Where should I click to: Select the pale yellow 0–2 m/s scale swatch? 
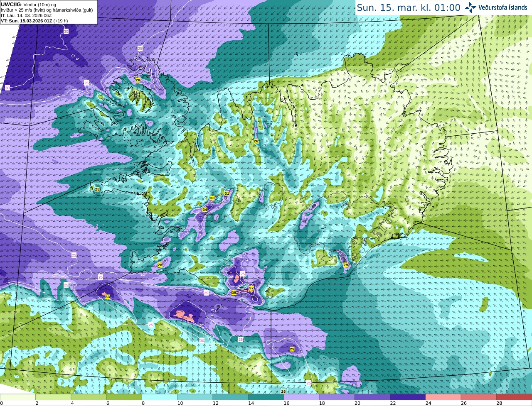pos(18,397)
